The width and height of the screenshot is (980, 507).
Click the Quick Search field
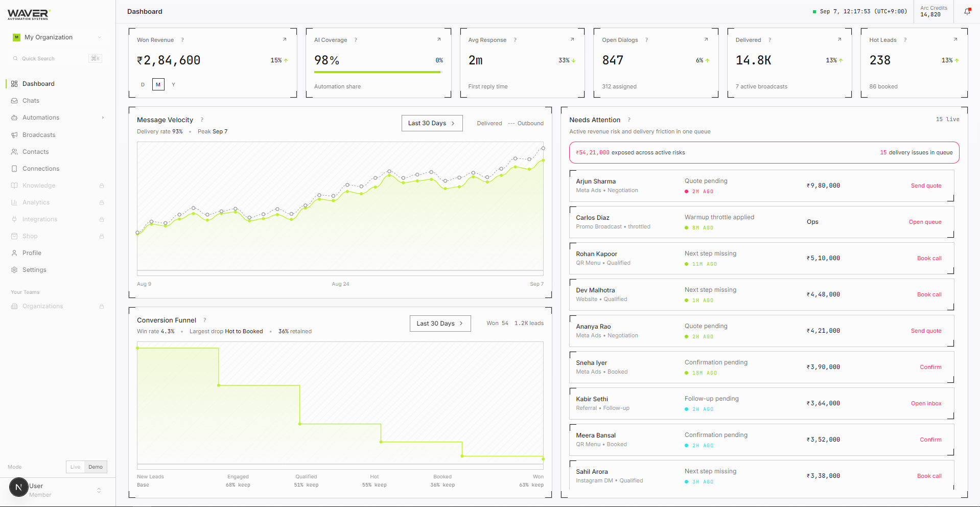(x=57, y=58)
